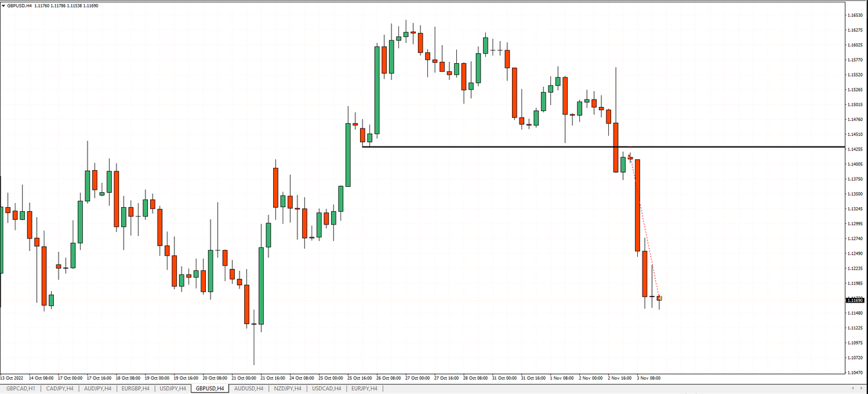Open the NZDJPY,H4 chart tab
Viewport: 868px width, 394px height.
click(x=287, y=389)
